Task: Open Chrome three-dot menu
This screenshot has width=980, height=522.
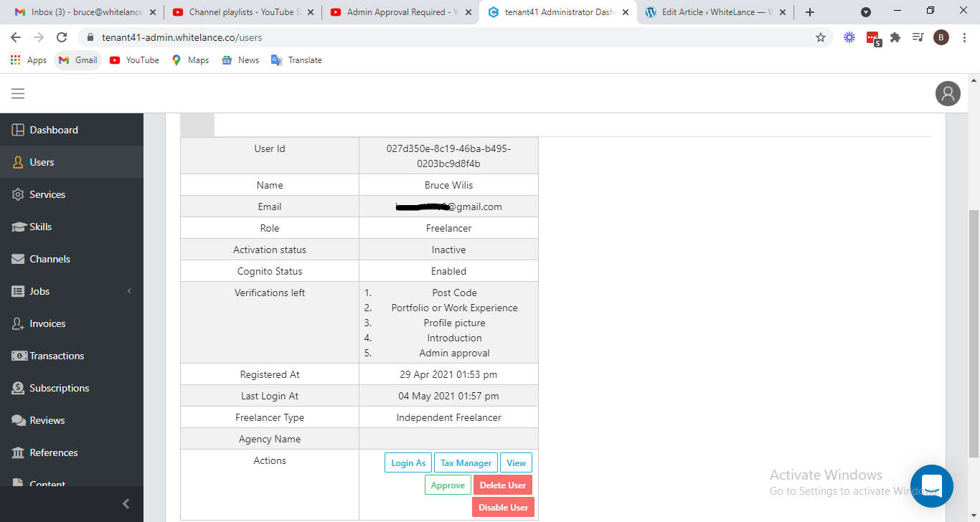Action: pos(963,37)
